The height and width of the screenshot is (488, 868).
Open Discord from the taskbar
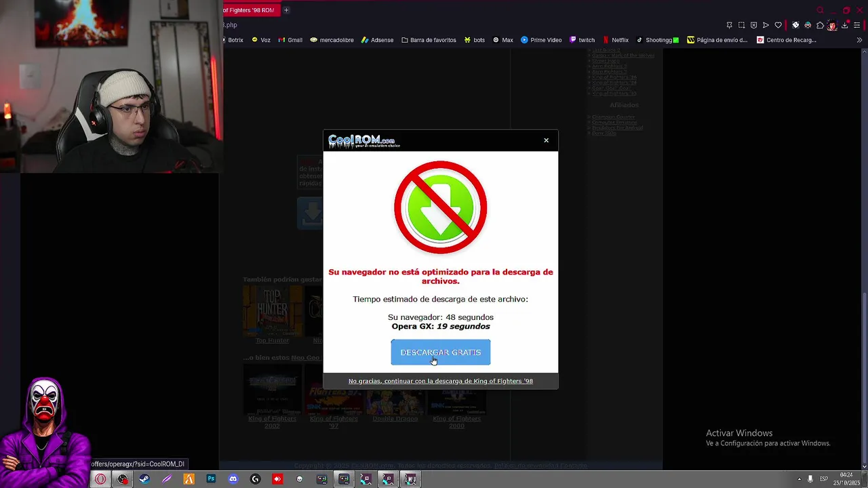[233, 479]
